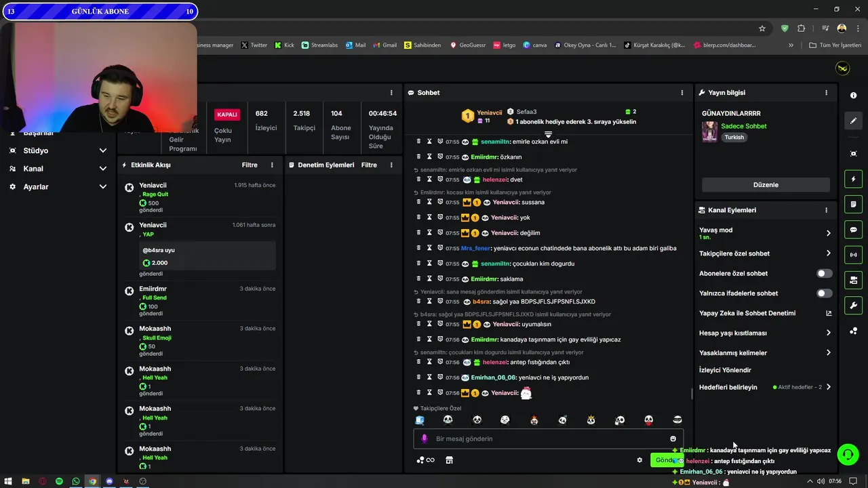Open OBS Studio from the taskbar
Image resolution: width=868 pixels, height=488 pixels.
point(142,481)
